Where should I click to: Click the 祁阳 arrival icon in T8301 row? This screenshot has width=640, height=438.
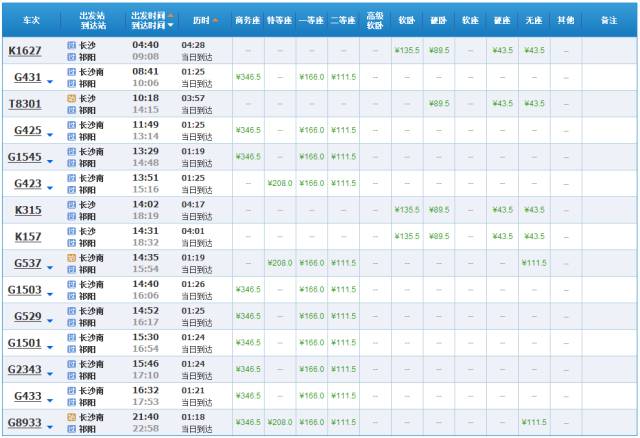pos(71,110)
